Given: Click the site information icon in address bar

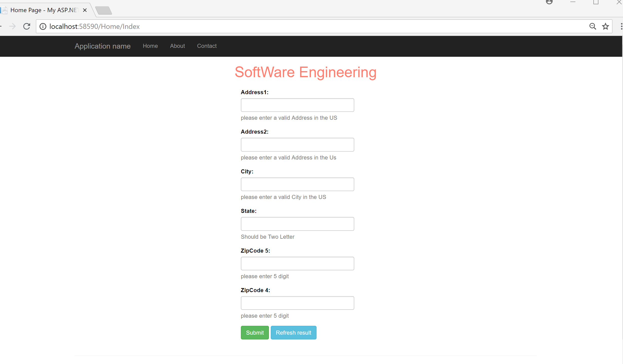Looking at the screenshot, I should coord(43,26).
